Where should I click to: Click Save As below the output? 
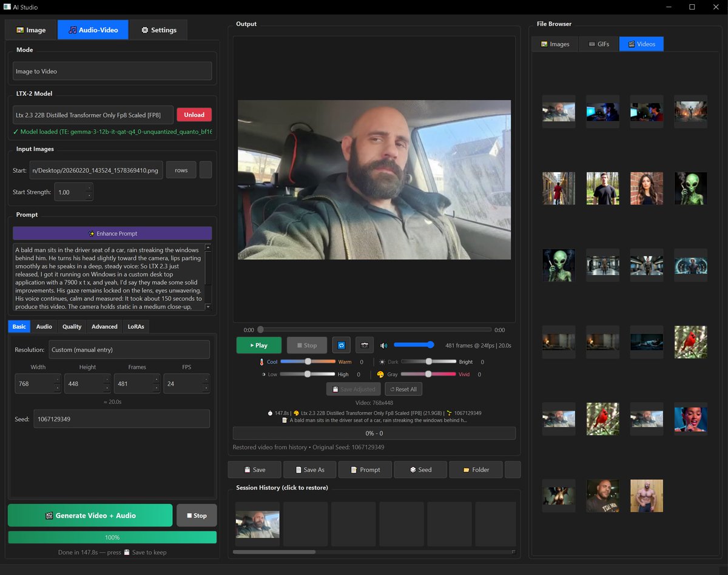[309, 469]
